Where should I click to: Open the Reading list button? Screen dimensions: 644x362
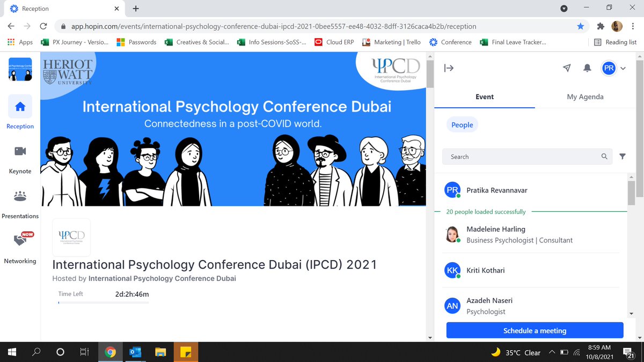click(615, 42)
